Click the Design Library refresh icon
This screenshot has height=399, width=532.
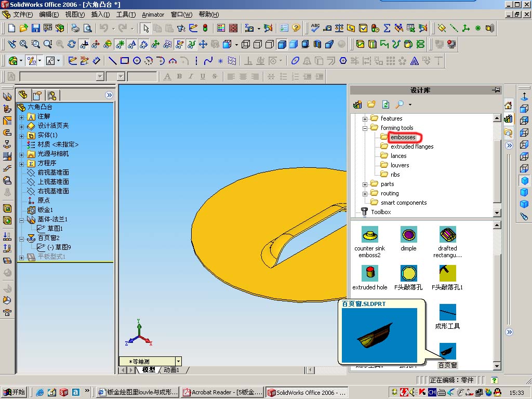tap(386, 104)
